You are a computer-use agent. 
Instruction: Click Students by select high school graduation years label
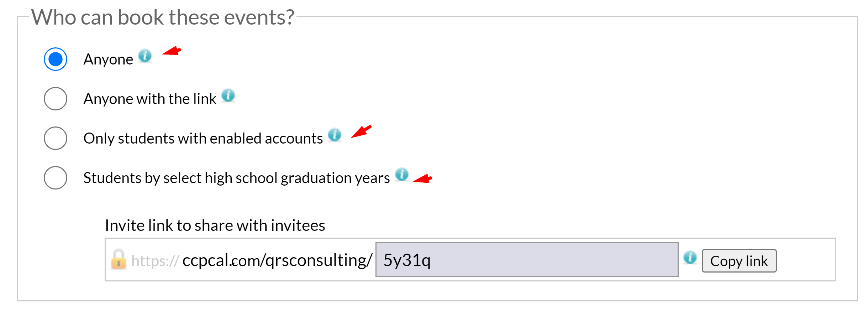pyautogui.click(x=237, y=178)
